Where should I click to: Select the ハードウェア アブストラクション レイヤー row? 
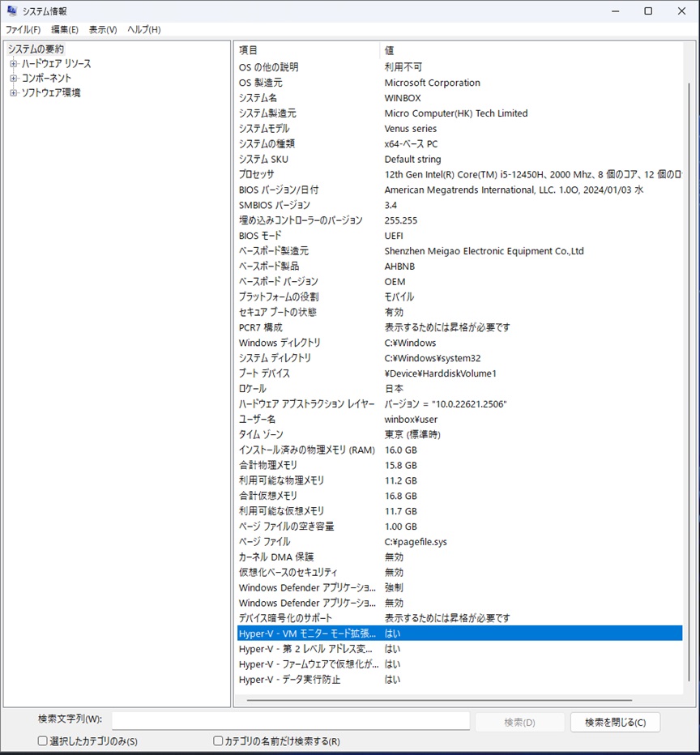459,404
